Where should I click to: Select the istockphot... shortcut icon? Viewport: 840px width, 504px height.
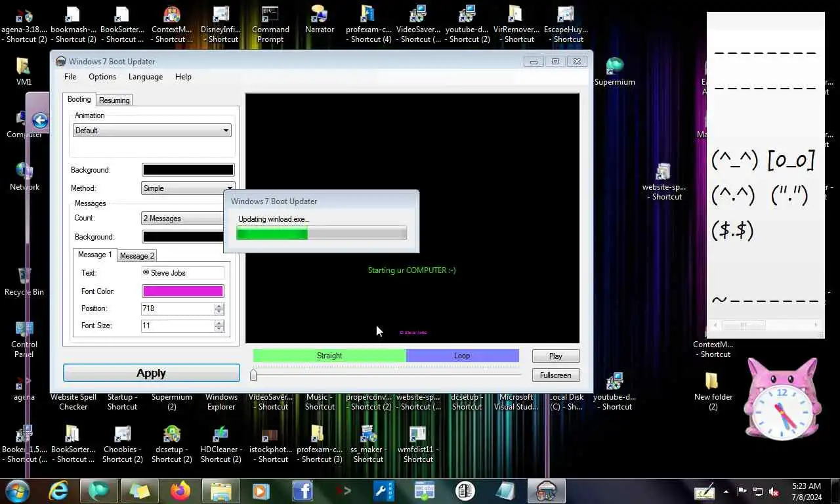[x=270, y=444]
